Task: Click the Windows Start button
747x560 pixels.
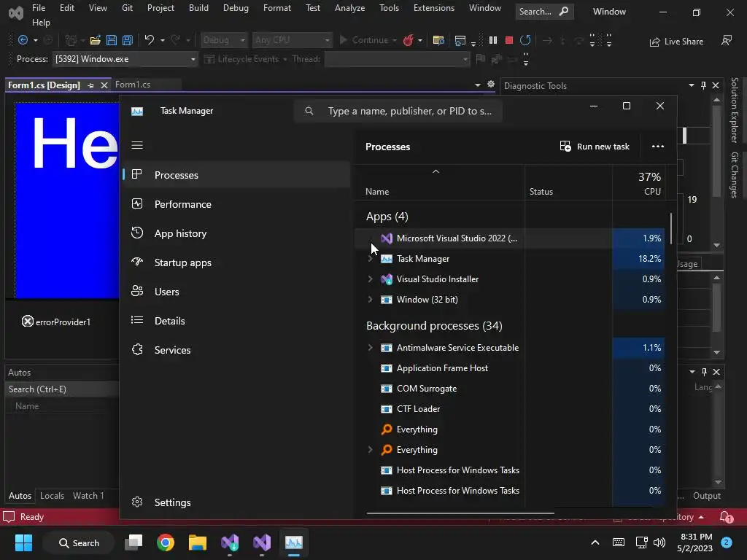Action: tap(23, 542)
